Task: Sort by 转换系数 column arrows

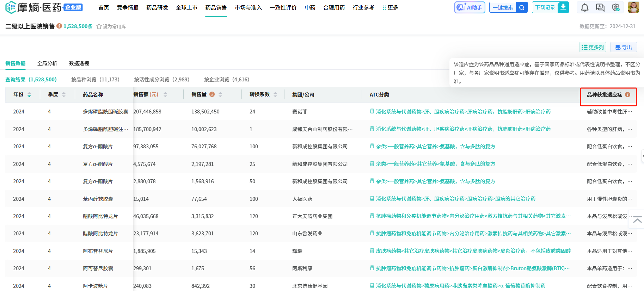Action: (275, 94)
